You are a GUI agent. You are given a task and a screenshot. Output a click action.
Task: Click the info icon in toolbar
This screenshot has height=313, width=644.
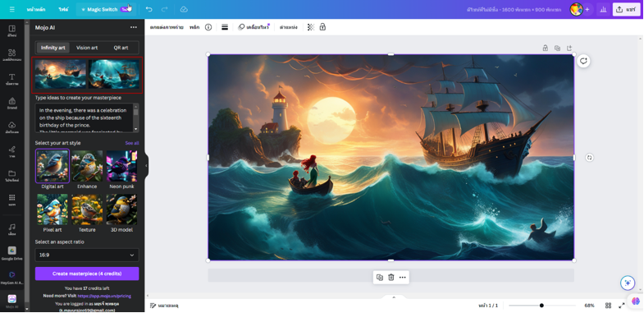point(208,27)
